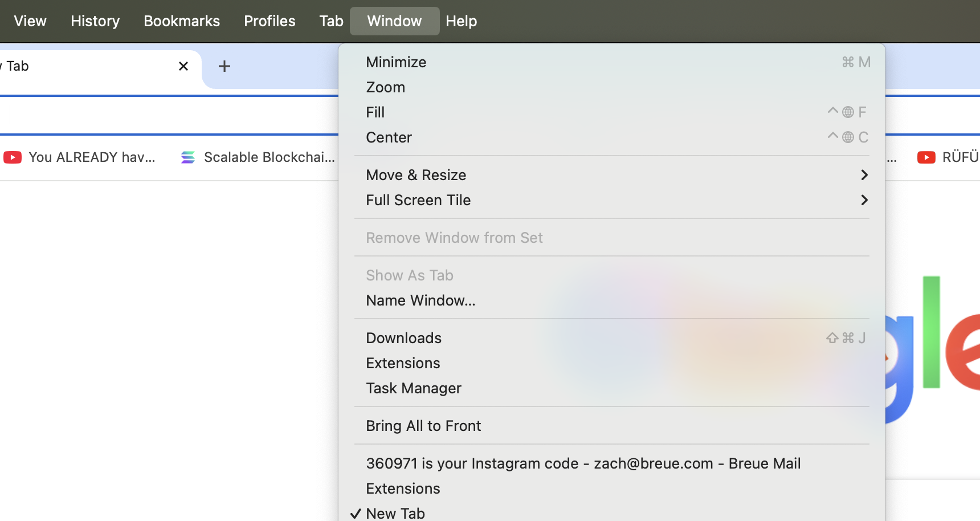Switch to the Instagram code Breue Mail window

click(x=583, y=463)
